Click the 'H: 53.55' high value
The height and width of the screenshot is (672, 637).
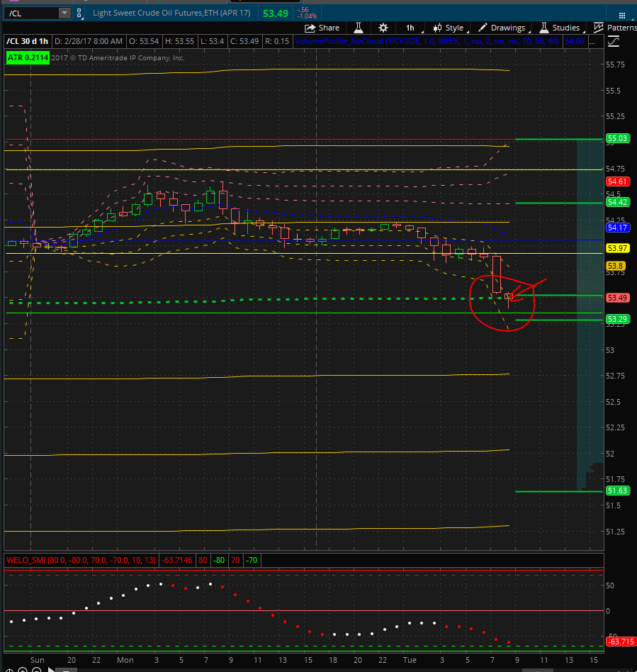[179, 42]
